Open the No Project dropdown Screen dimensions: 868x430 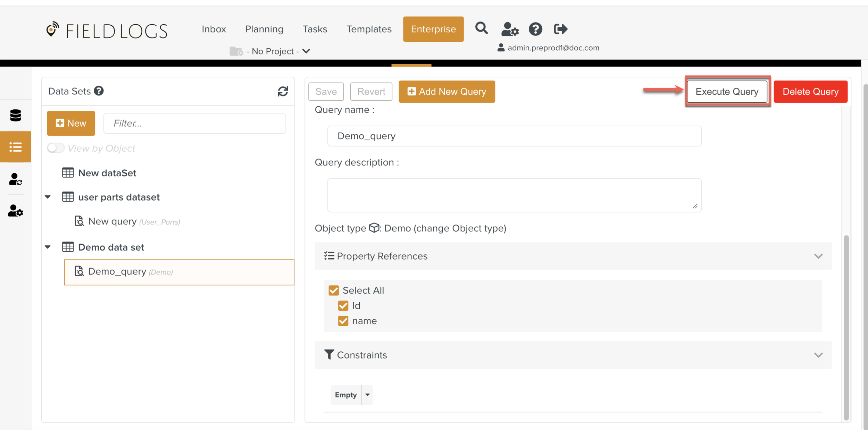point(274,51)
